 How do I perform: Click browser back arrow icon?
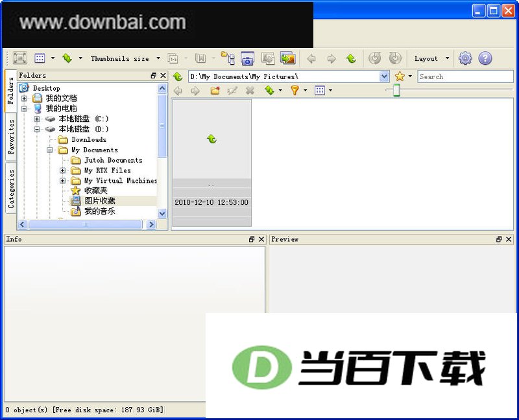(x=178, y=90)
